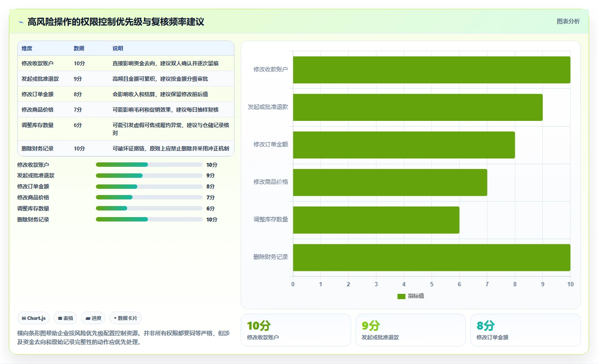Click the 删除财务记录 y-axis label in chart
The width and height of the screenshot is (598, 364).
(271, 257)
